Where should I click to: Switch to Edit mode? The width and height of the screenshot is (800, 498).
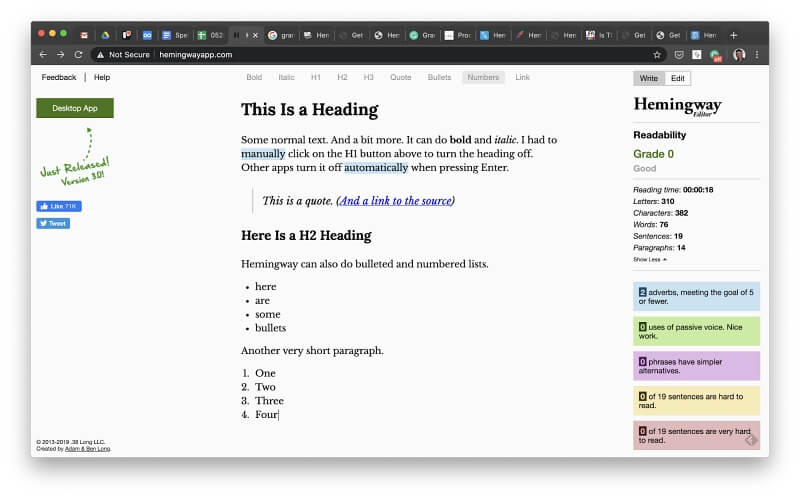678,78
